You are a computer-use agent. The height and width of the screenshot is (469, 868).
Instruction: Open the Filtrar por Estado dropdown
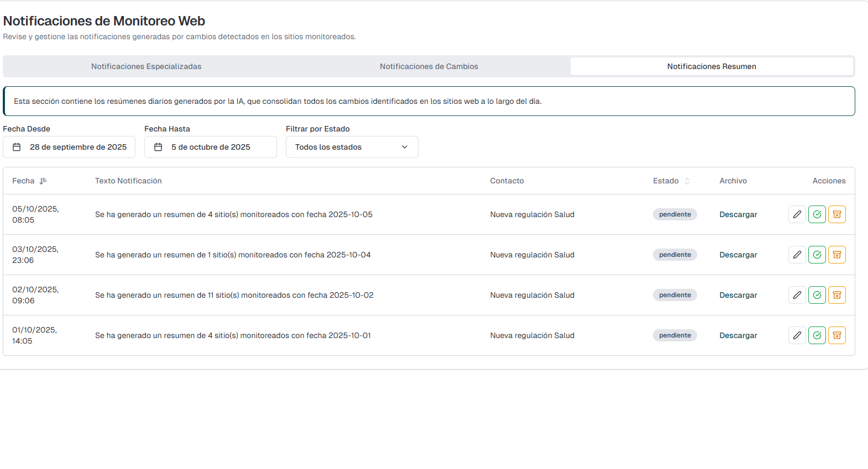352,147
